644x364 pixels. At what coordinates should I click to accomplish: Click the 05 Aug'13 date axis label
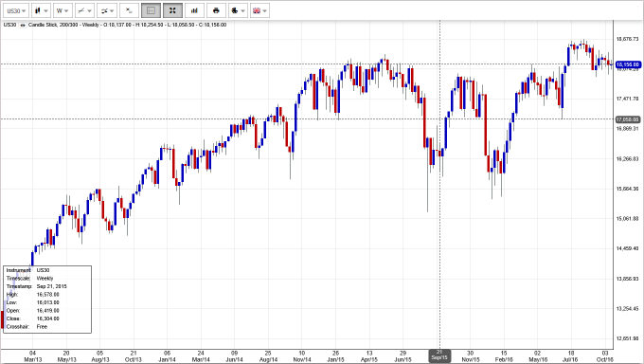[x=99, y=356]
